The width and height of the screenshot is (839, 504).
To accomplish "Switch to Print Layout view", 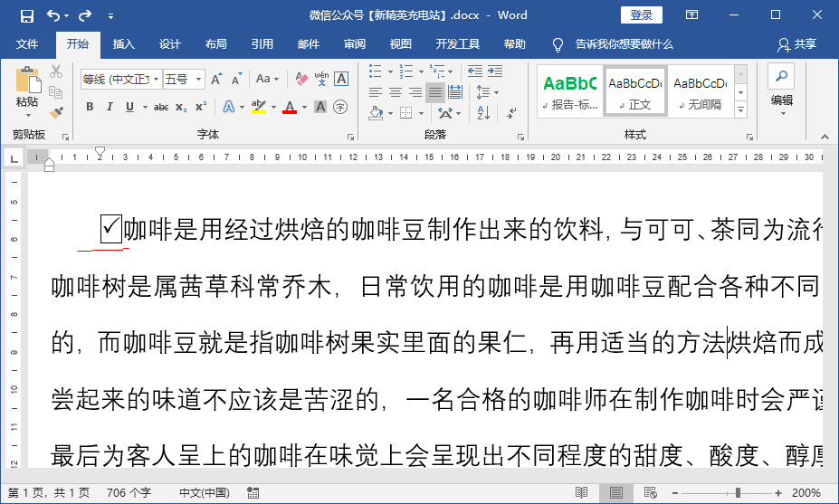I will click(615, 493).
